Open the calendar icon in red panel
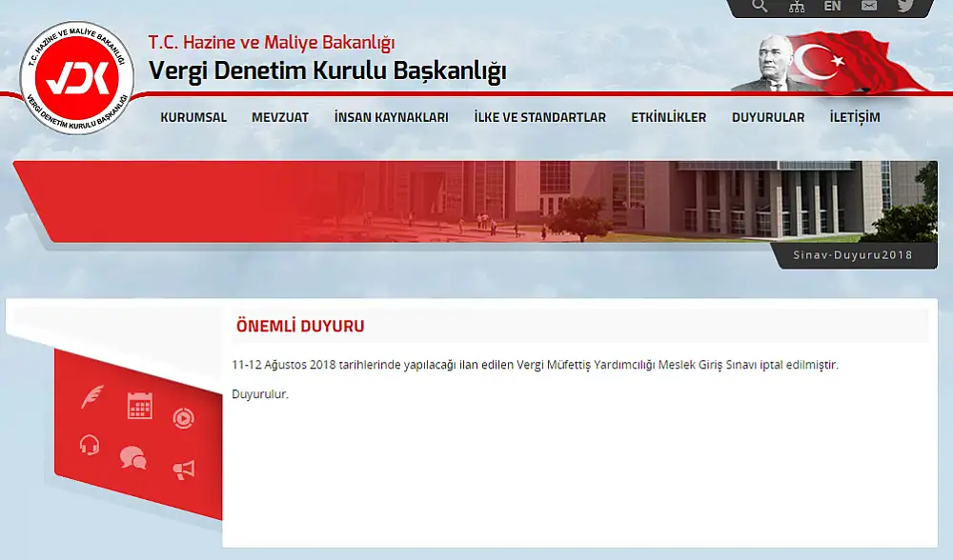 140,405
